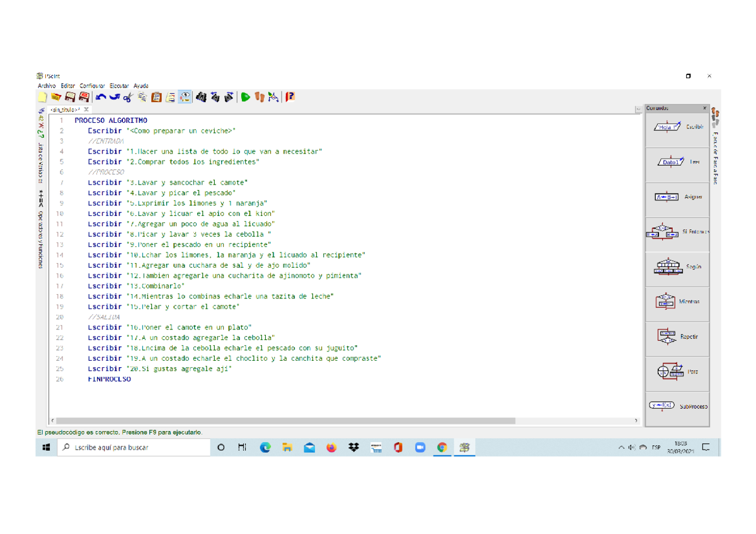Close the Comandos panel
Screen dimensions: 756x534
point(704,108)
